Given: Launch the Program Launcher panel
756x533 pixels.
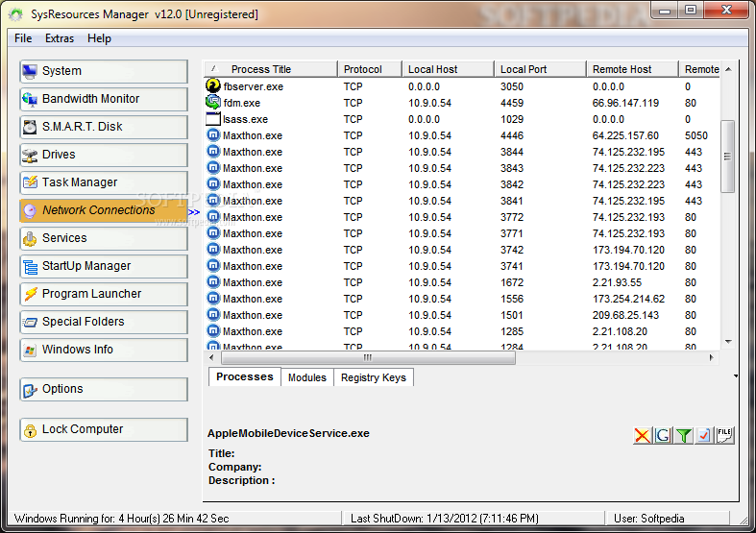Looking at the screenshot, I should (104, 294).
